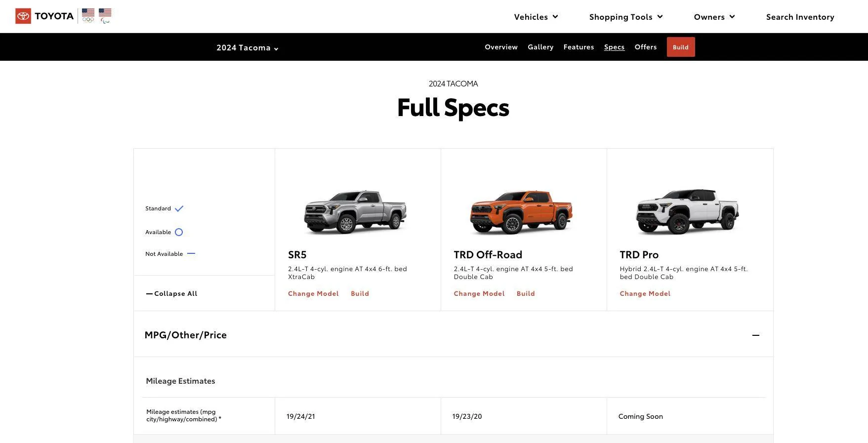The height and width of the screenshot is (443, 868).
Task: Click the TRD Off-Road Double Cab engine description
Action: click(x=513, y=273)
